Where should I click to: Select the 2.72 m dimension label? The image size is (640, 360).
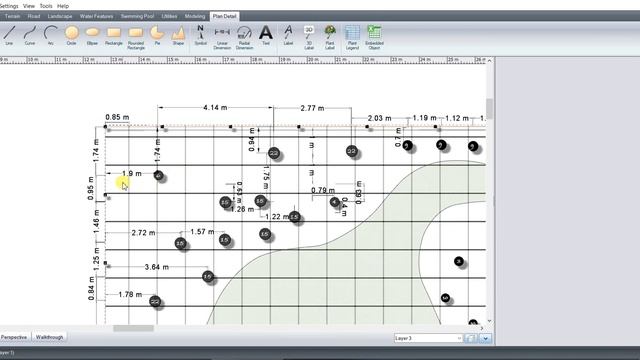(143, 233)
